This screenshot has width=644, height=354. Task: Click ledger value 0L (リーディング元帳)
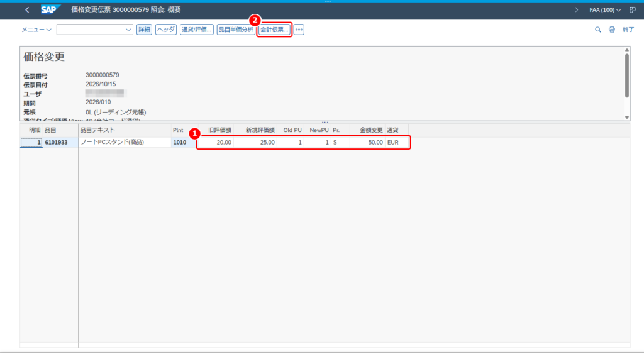[116, 112]
